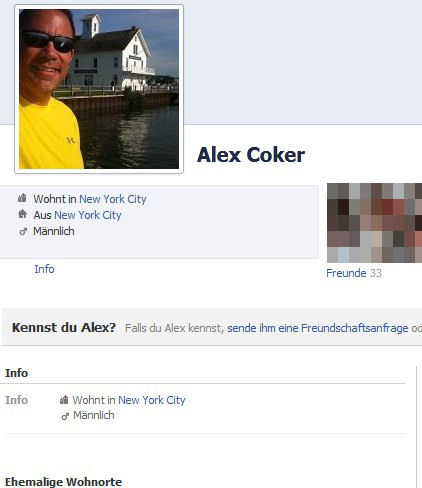Click the city icon beside Wohnt in
Viewport: 422px width, 488px height.
[x=22, y=198]
